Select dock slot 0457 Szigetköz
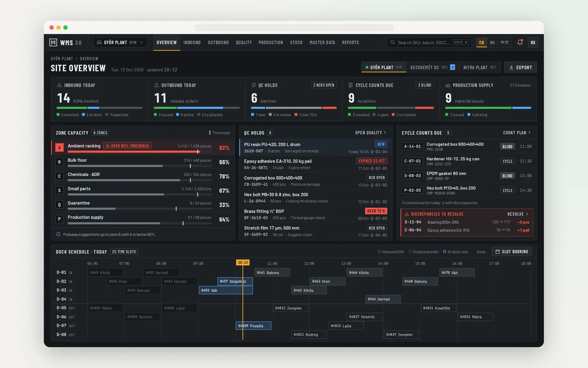This screenshot has width=588, height=368. [235, 281]
